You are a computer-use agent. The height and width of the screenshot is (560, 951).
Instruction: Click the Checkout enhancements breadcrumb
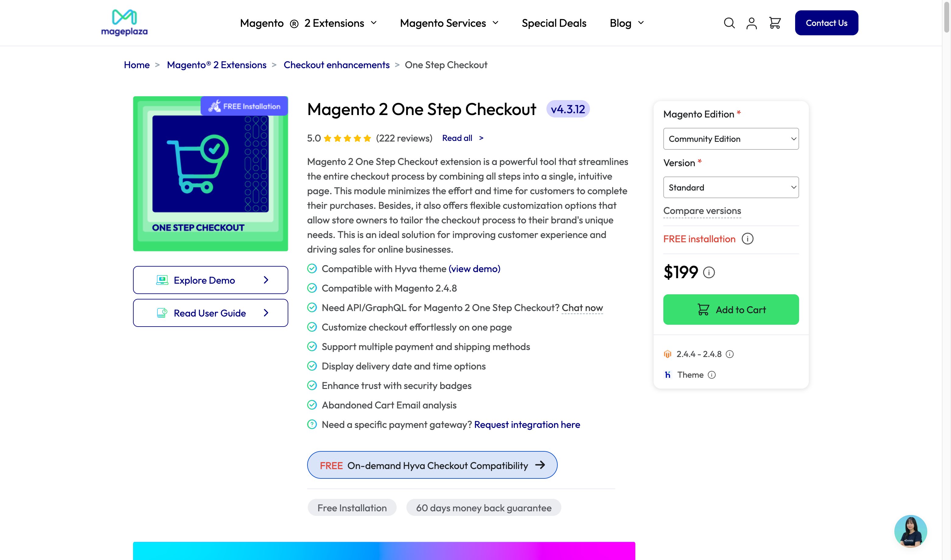click(337, 65)
